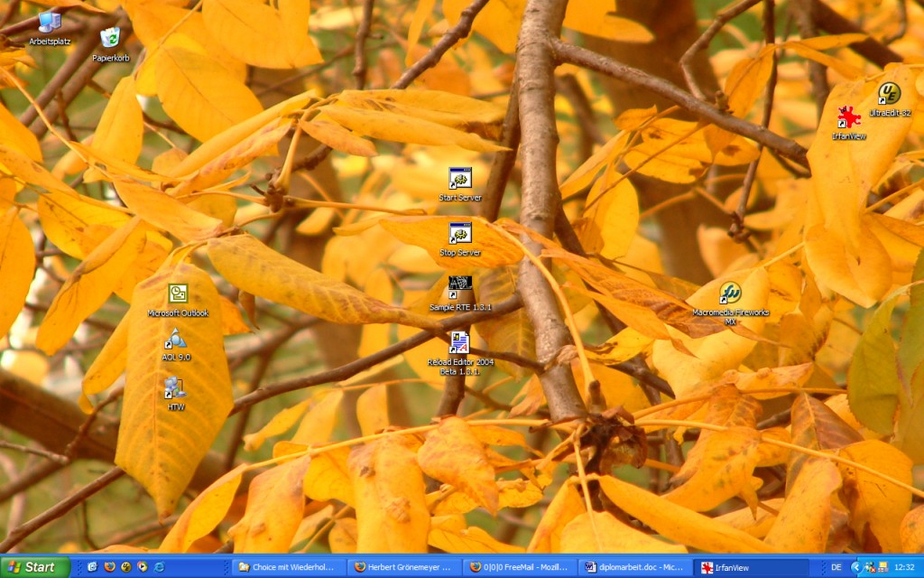The image size is (924, 578).
Task: Open the Windows Start menu
Action: click(x=34, y=567)
